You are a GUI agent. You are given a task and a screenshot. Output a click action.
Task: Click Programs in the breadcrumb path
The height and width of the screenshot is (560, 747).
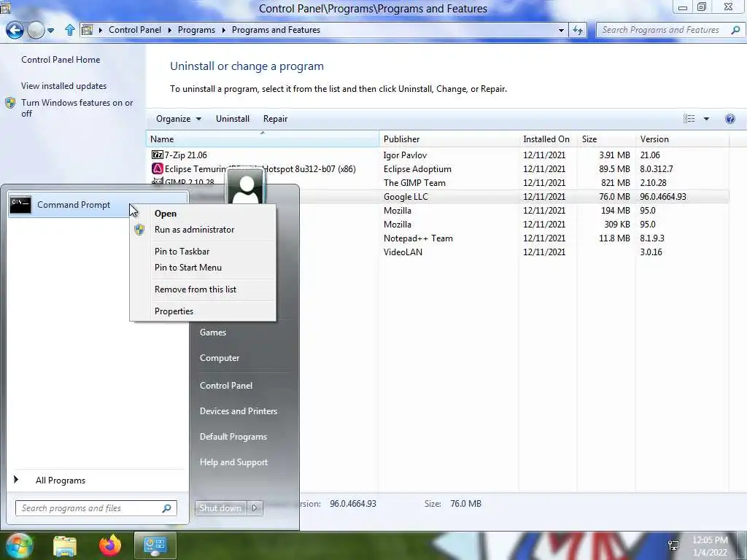196,29
